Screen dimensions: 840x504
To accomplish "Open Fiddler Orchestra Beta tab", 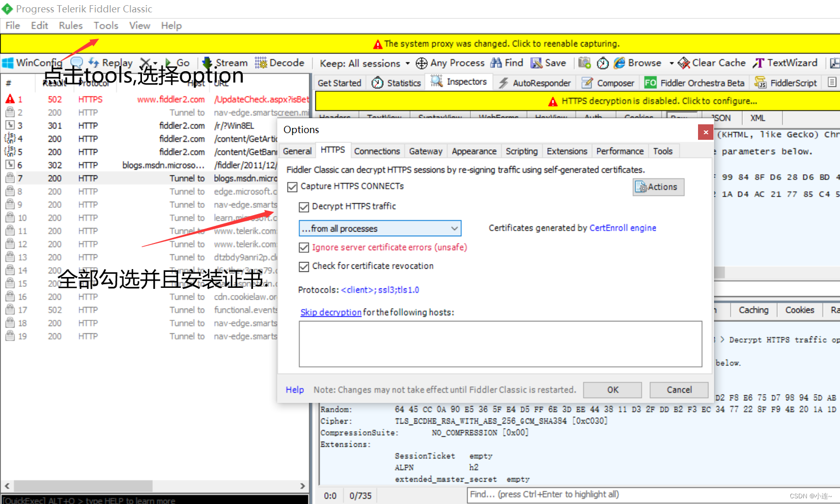I will 694,83.
